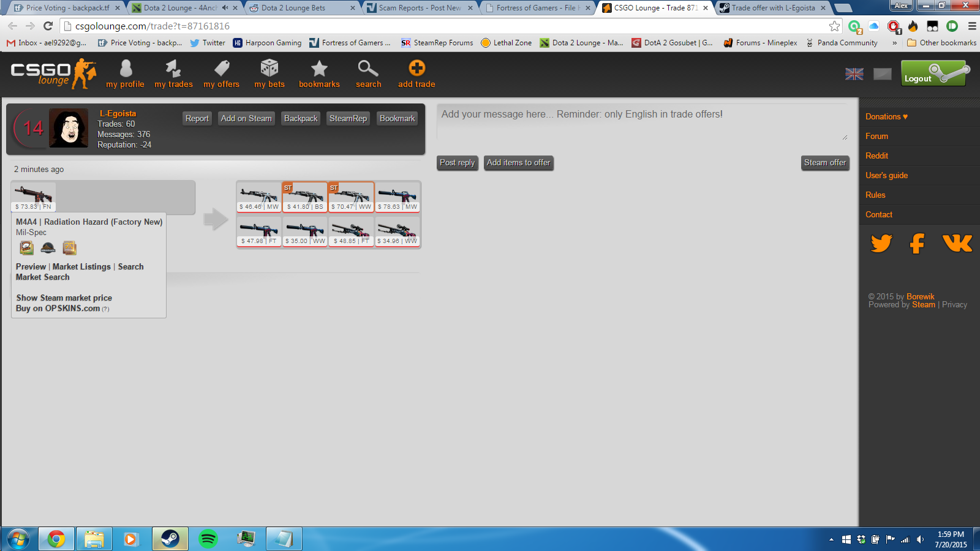
Task: Click Show Steam market price
Action: [64, 298]
